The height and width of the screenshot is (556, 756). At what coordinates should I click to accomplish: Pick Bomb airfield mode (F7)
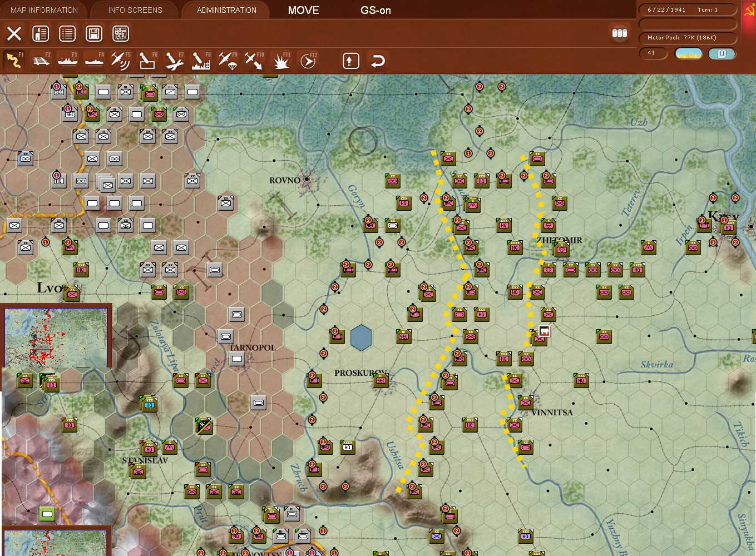click(x=174, y=61)
